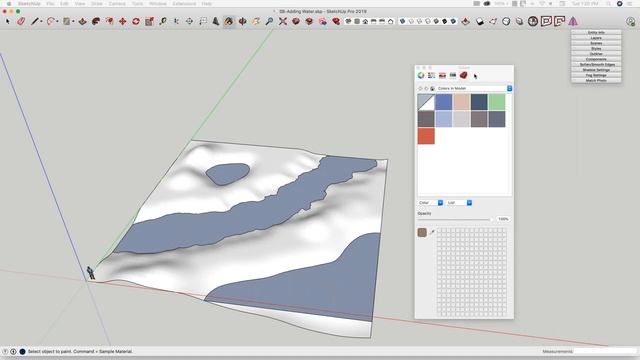Open the List dropdown in Colors panel
Viewport: 640px width, 360px height.
click(x=459, y=203)
